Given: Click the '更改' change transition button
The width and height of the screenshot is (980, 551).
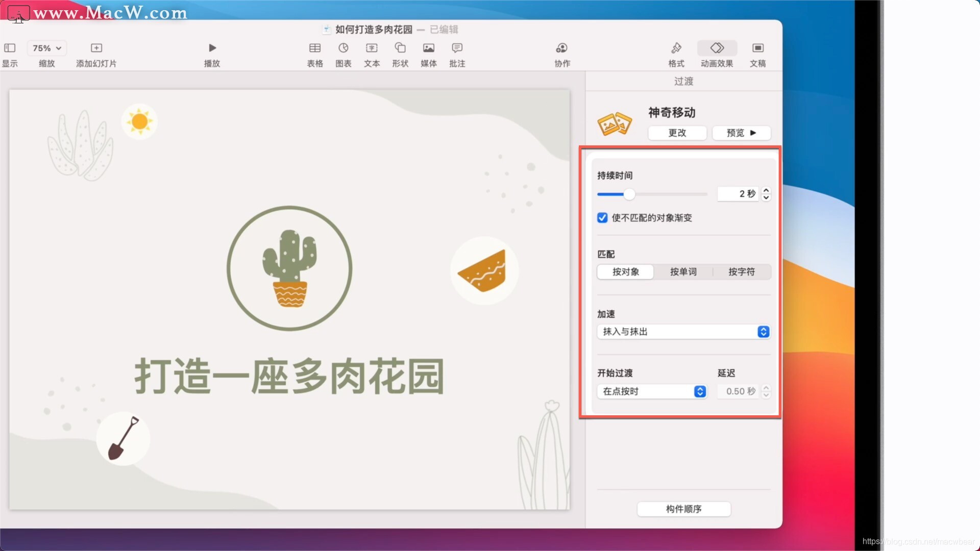Looking at the screenshot, I should click(677, 133).
